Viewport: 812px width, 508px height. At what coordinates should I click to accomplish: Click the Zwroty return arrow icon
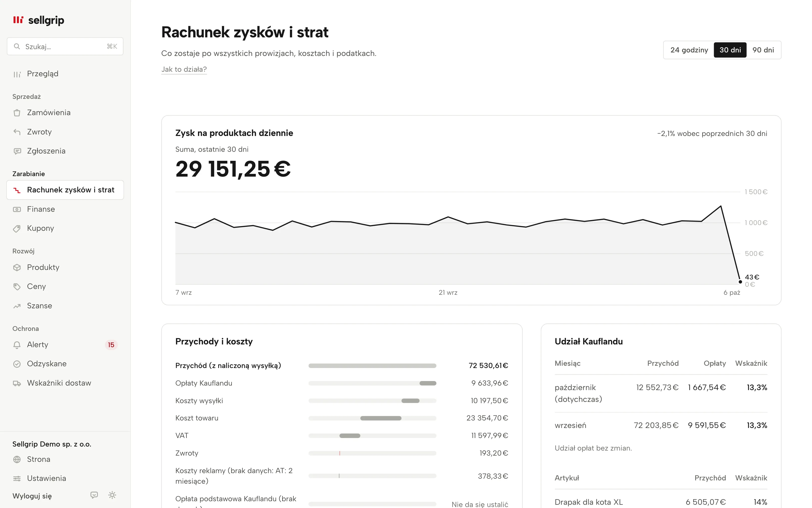pyautogui.click(x=17, y=132)
